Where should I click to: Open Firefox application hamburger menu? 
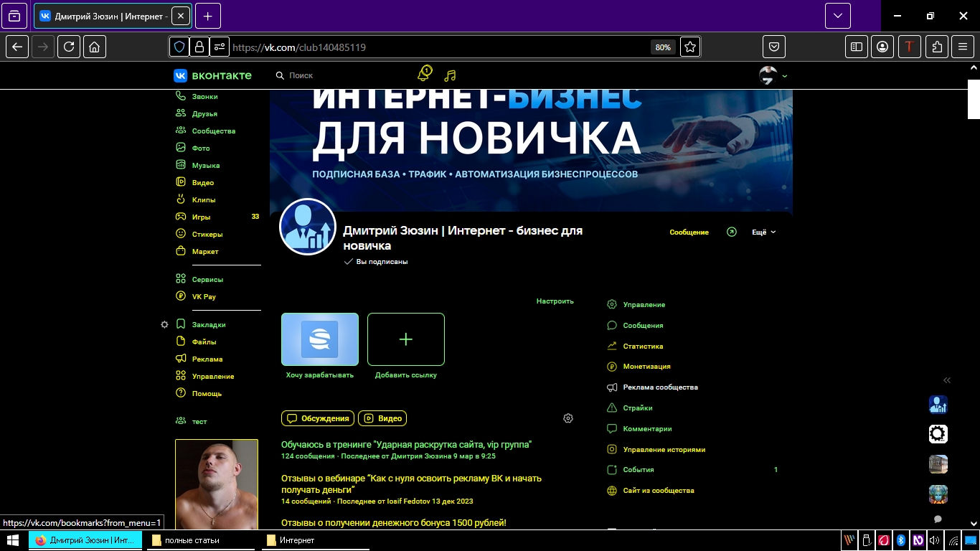963,47
